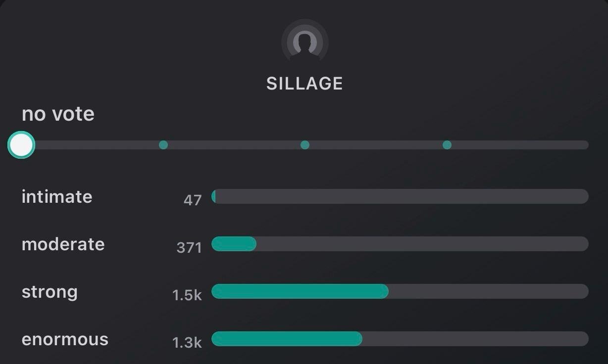This screenshot has width=608, height=364.
Task: Click the third teal dot on vote slider
Action: (447, 145)
